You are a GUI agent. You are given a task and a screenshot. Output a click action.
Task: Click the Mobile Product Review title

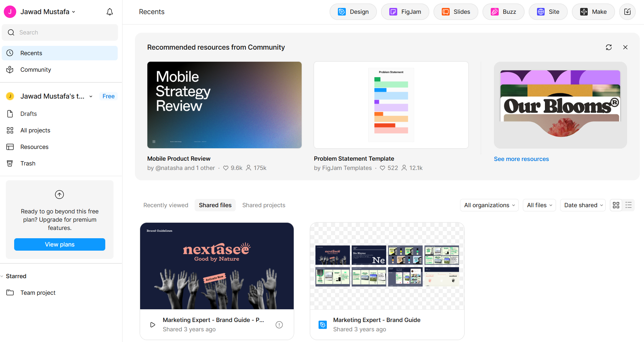click(x=179, y=159)
